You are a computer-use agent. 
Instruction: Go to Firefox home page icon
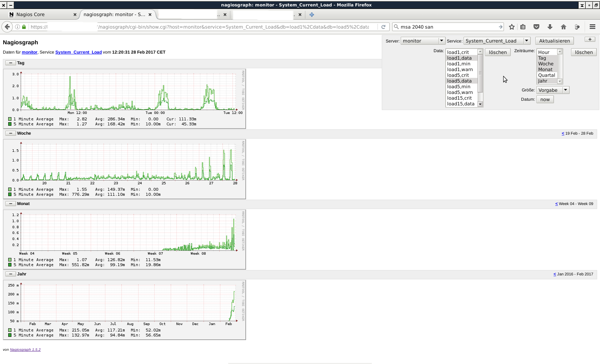click(564, 27)
